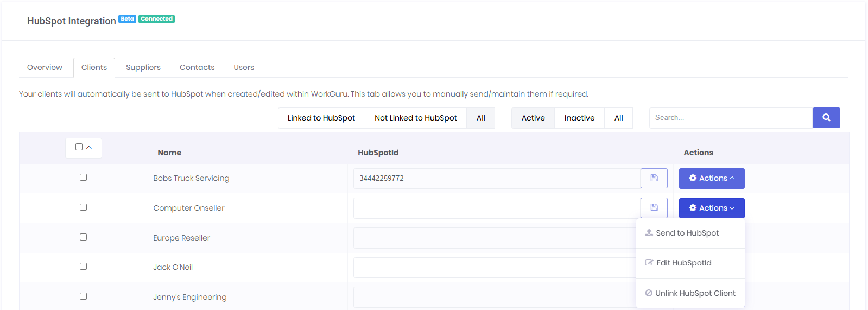Save HubSpotId for Computer Onseller
Image resolution: width=868 pixels, height=310 pixels.
click(x=654, y=208)
